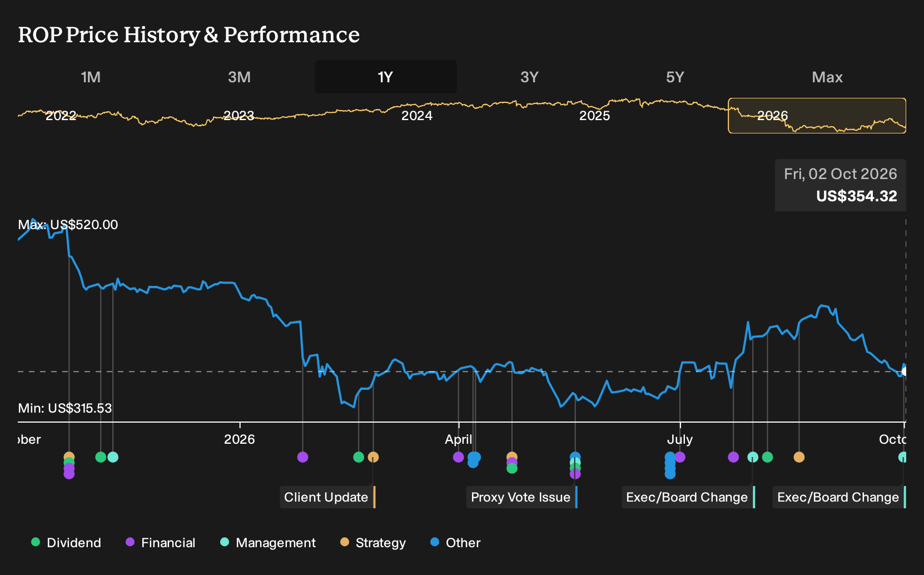
Task: Click the July axis label
Action: tap(680, 440)
